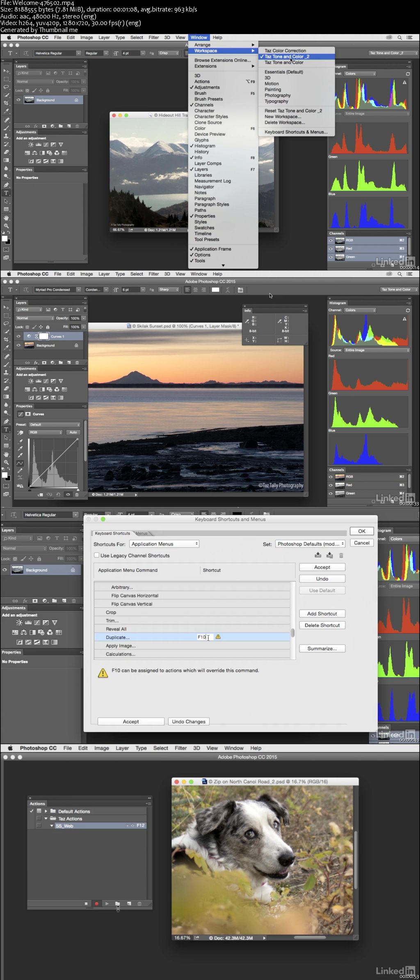Click the Curves white point input slider
420x980 pixels.
(78, 489)
